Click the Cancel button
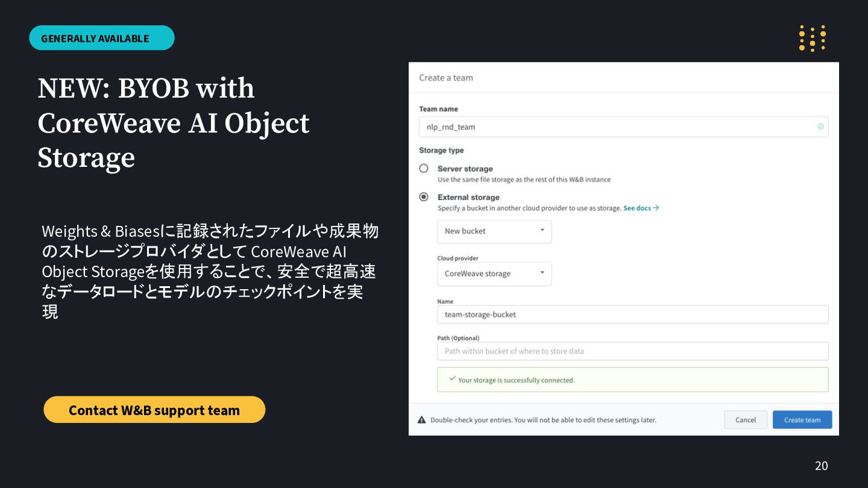 [x=746, y=420]
